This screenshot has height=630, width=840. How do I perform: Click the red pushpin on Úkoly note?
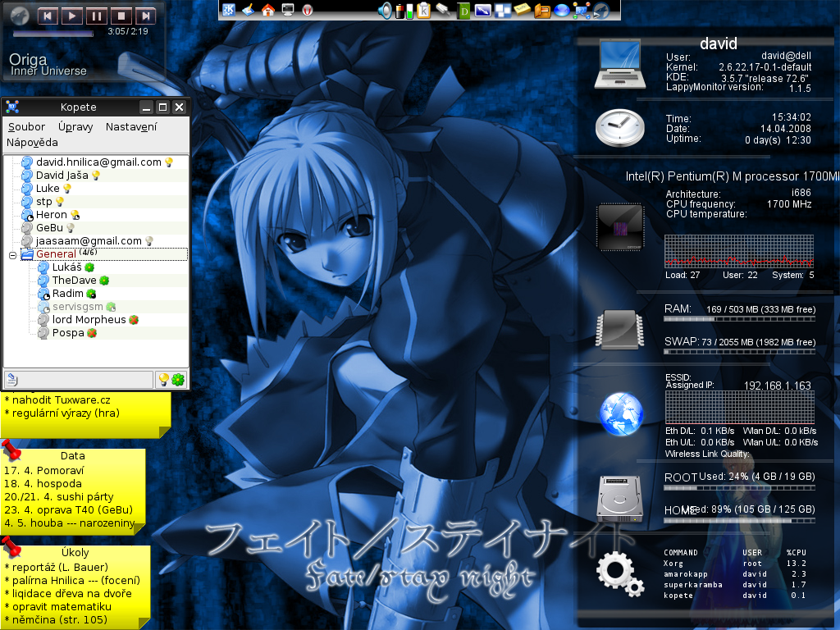(x=11, y=547)
